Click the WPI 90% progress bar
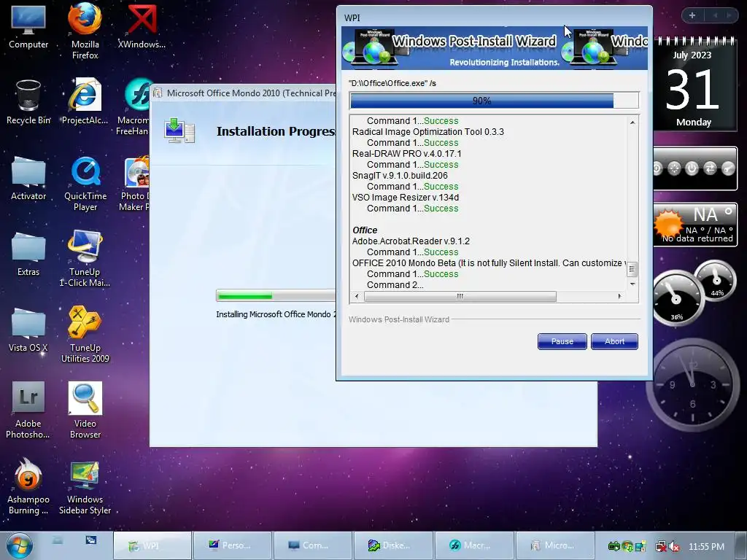The width and height of the screenshot is (747, 560). (x=494, y=101)
